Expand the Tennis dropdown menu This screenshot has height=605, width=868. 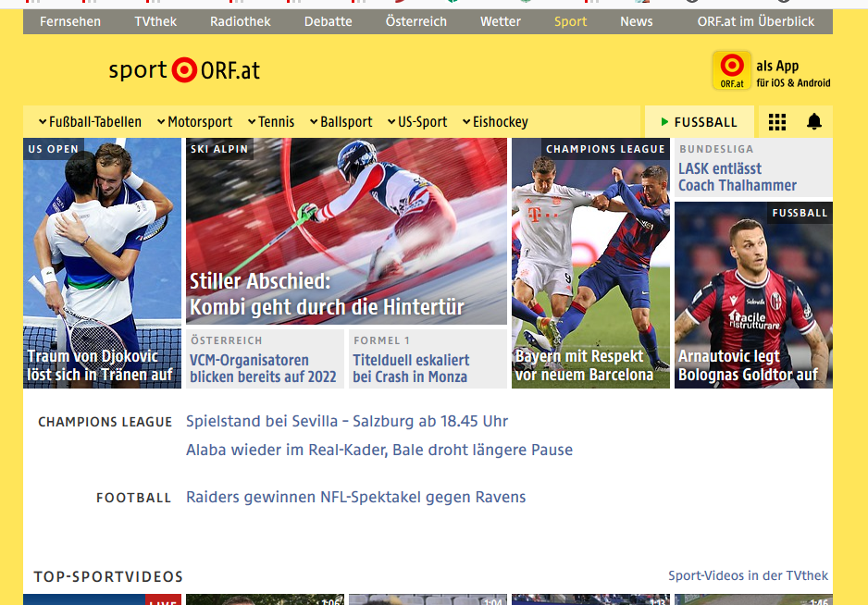(x=271, y=122)
